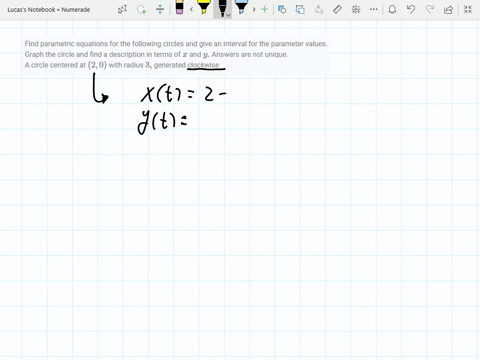Exit full screen mode

pos(468,9)
